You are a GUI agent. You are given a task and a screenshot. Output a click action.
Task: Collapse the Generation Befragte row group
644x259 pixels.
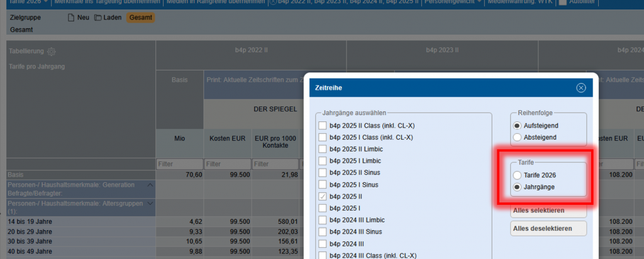(150, 185)
